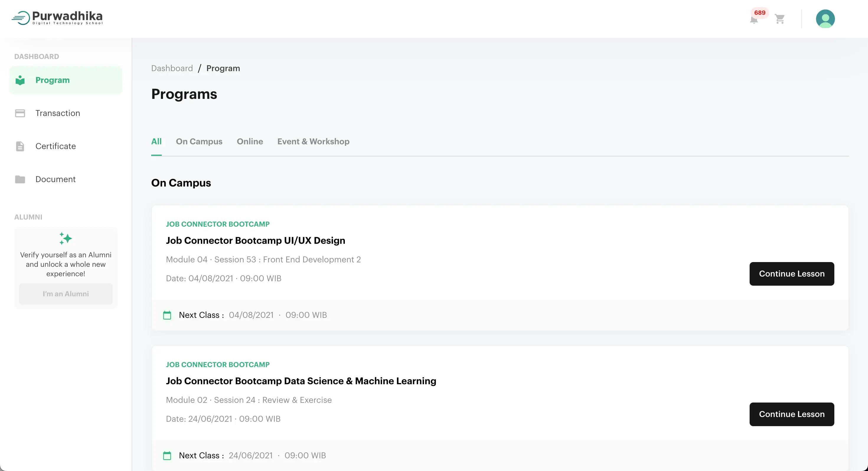Go to Dashboard via breadcrumb link

tap(172, 68)
